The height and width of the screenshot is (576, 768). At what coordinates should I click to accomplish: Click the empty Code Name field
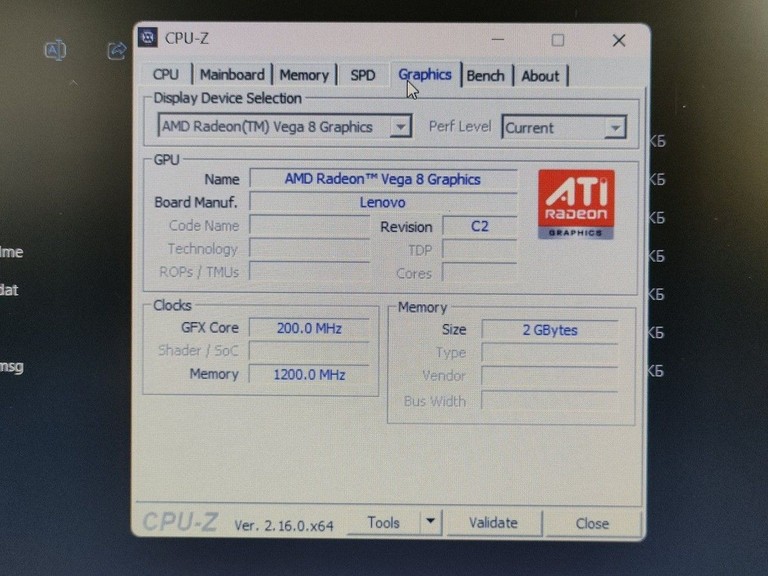point(310,225)
